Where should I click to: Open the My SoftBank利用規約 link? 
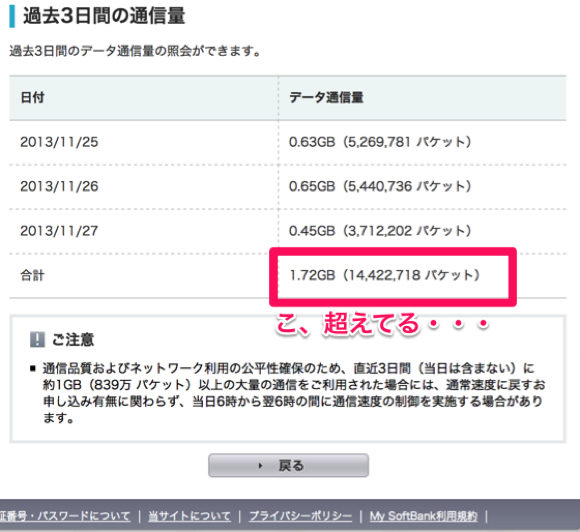424,516
